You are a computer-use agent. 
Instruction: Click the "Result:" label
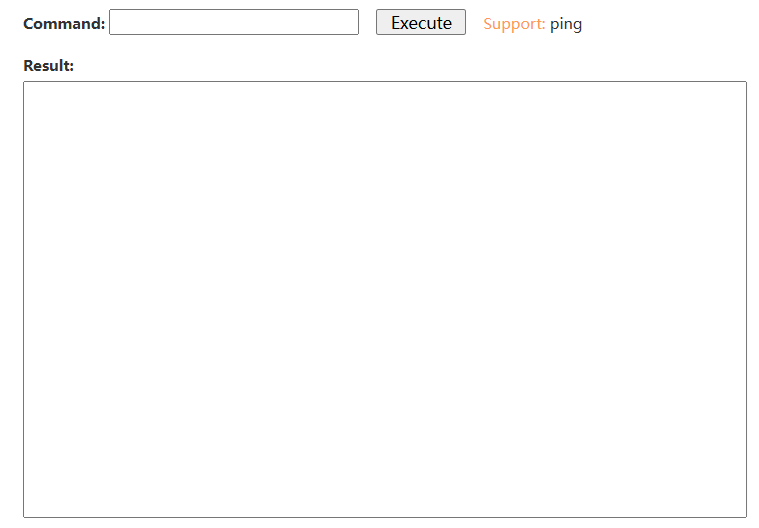pyautogui.click(x=48, y=66)
